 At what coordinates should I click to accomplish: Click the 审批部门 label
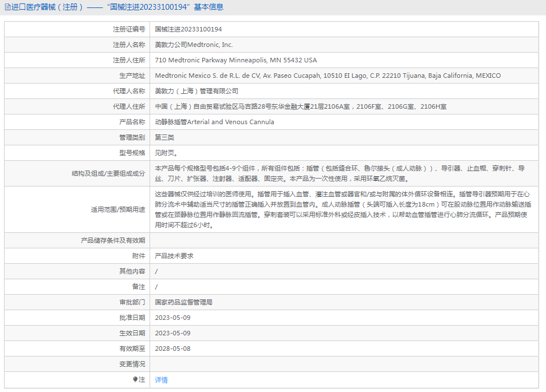132,302
